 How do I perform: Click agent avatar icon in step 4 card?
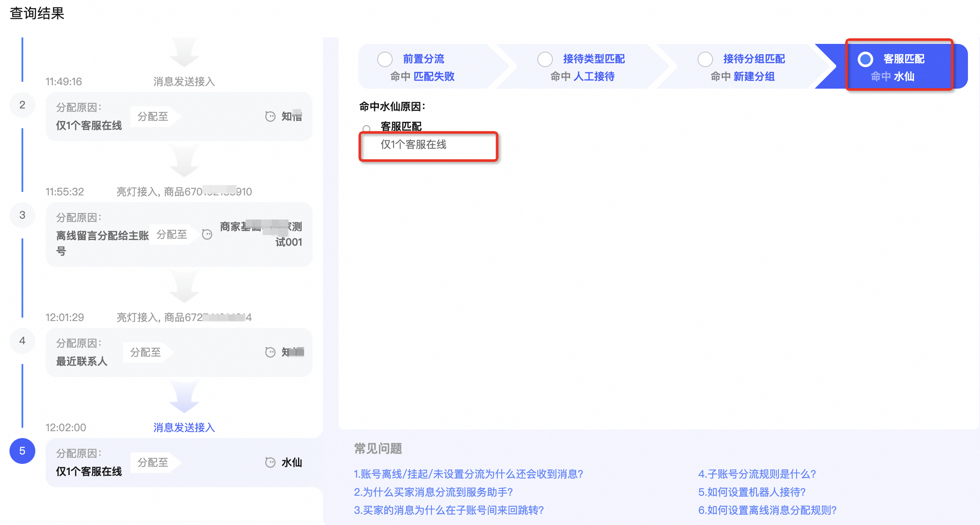(x=270, y=352)
